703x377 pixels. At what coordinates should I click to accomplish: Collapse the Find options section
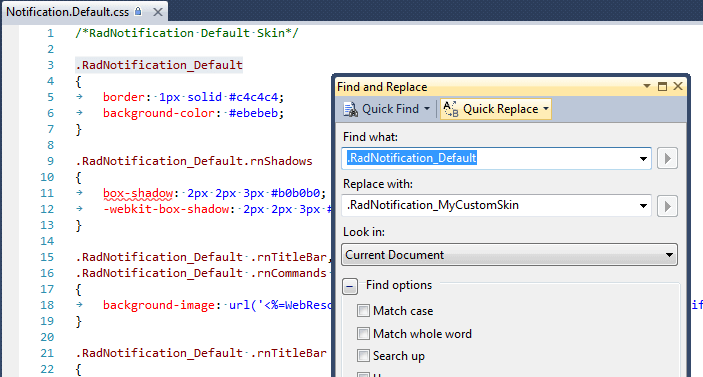(x=350, y=286)
